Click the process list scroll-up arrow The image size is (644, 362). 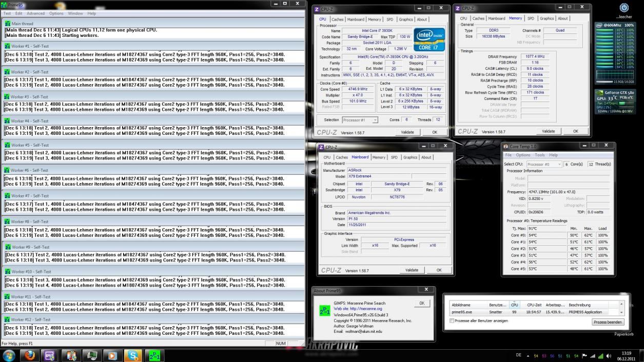(621, 305)
